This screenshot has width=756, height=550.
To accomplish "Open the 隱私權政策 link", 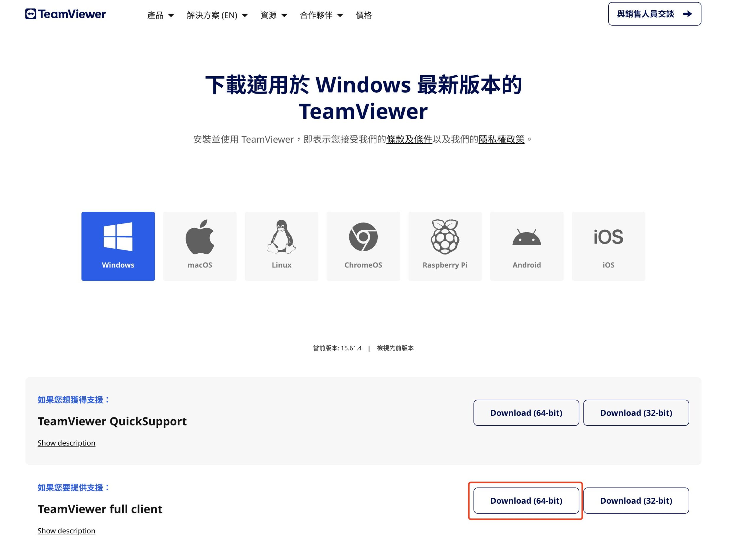I will coord(501,139).
